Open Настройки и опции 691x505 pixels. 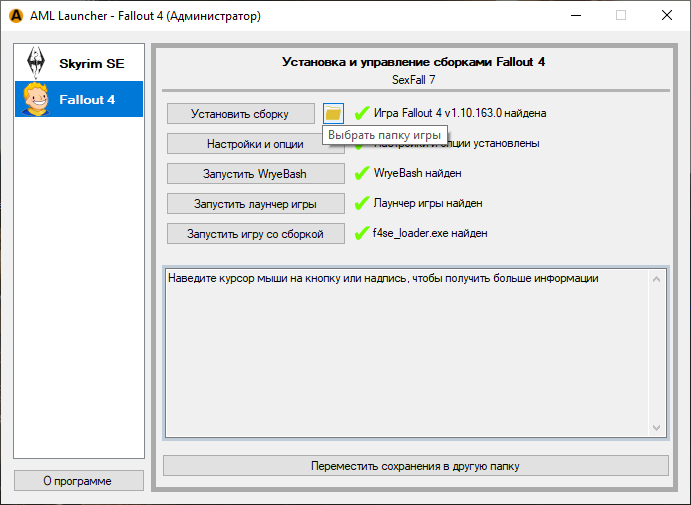coord(255,144)
